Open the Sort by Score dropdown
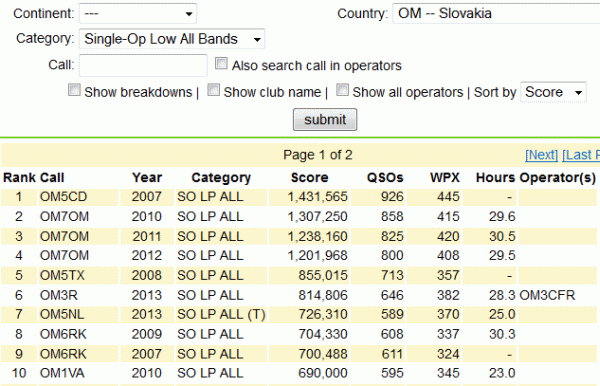The width and height of the screenshot is (600, 386). 553,92
